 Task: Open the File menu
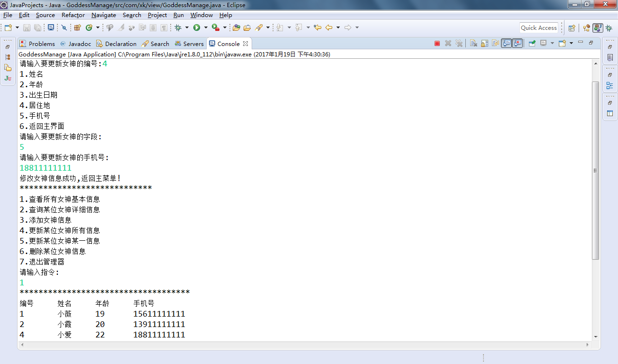click(8, 15)
